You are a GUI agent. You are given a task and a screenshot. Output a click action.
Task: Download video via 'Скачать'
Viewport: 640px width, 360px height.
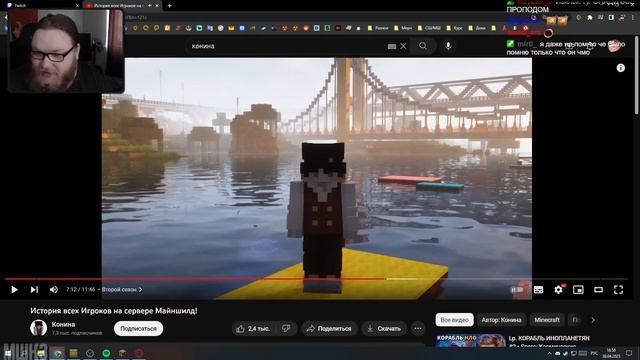(384, 329)
